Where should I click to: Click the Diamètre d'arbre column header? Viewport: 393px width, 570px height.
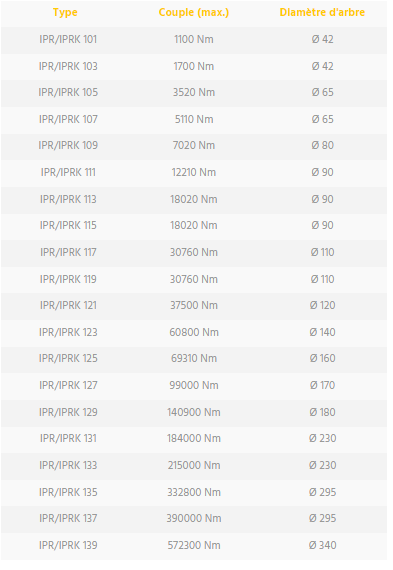click(x=322, y=13)
